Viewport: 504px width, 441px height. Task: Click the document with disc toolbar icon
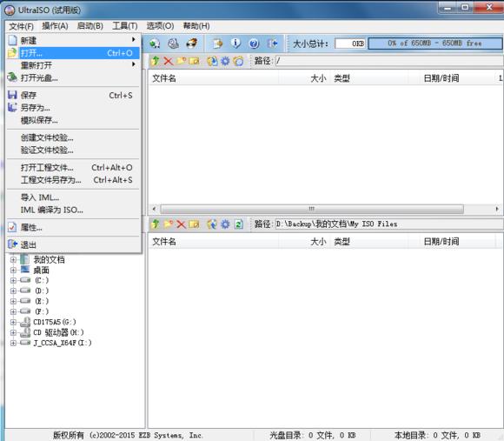click(217, 43)
